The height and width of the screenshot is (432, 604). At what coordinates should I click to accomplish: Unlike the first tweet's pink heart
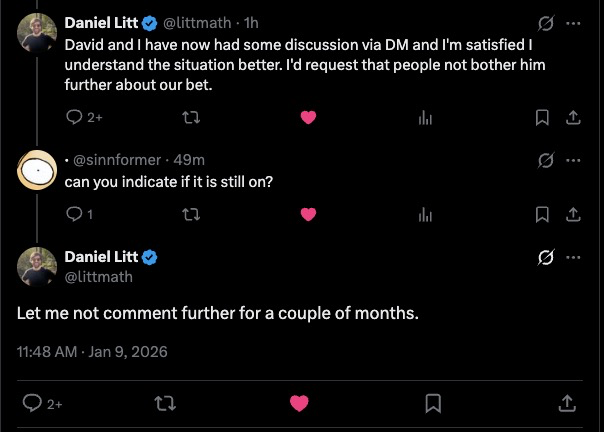[x=308, y=117]
